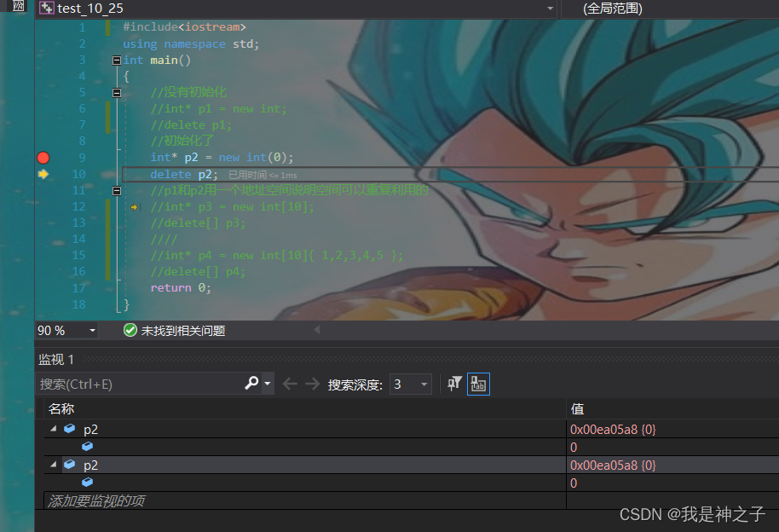Viewport: 779px width, 532px height.
Task: Click the code text 'delete p2;' on line 10
Action: [x=184, y=175]
